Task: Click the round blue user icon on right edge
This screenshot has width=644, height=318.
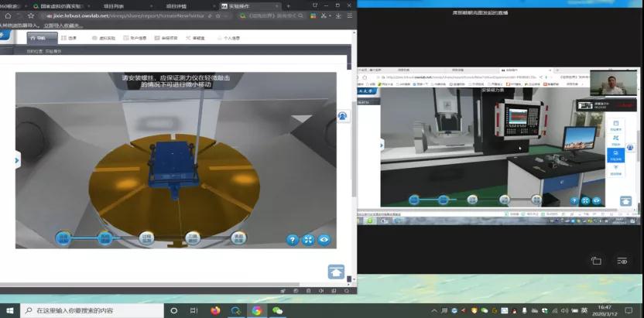Action: (x=342, y=116)
